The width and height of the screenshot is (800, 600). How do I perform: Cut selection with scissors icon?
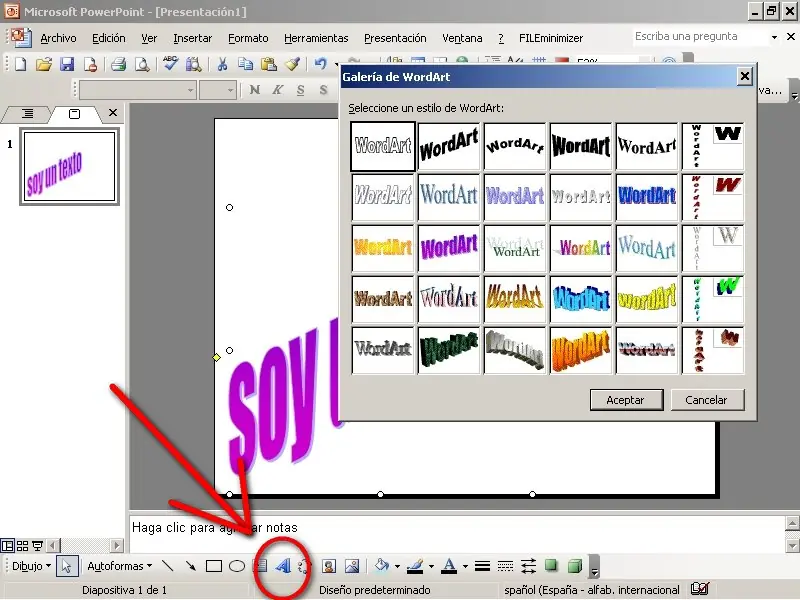tap(222, 64)
